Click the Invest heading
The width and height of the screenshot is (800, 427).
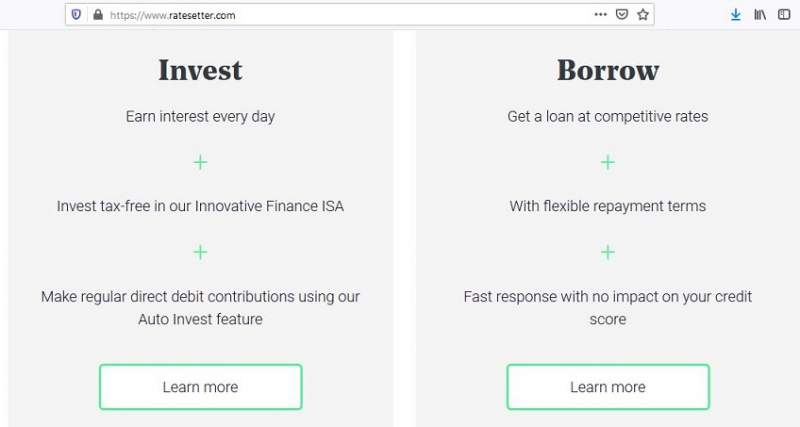[x=200, y=70]
